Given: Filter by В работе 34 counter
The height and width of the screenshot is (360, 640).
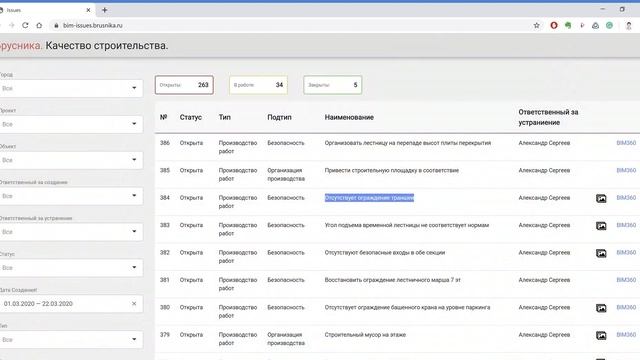Looking at the screenshot, I should (x=258, y=85).
